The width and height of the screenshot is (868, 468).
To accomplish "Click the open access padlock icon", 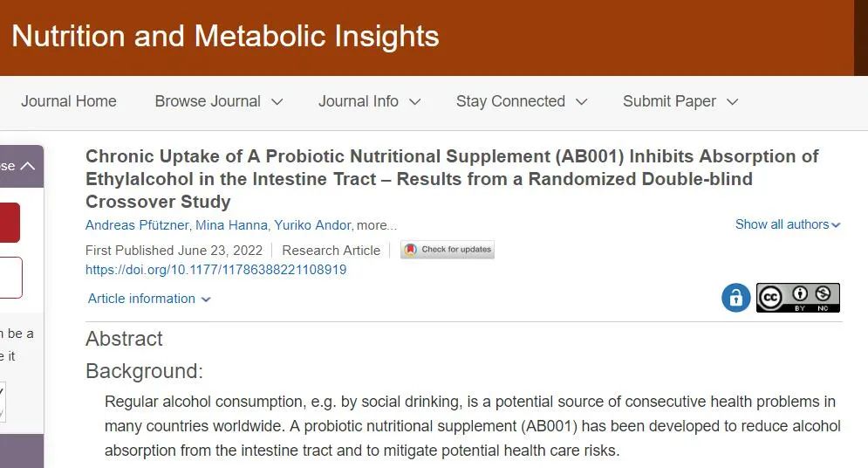I will [735, 298].
